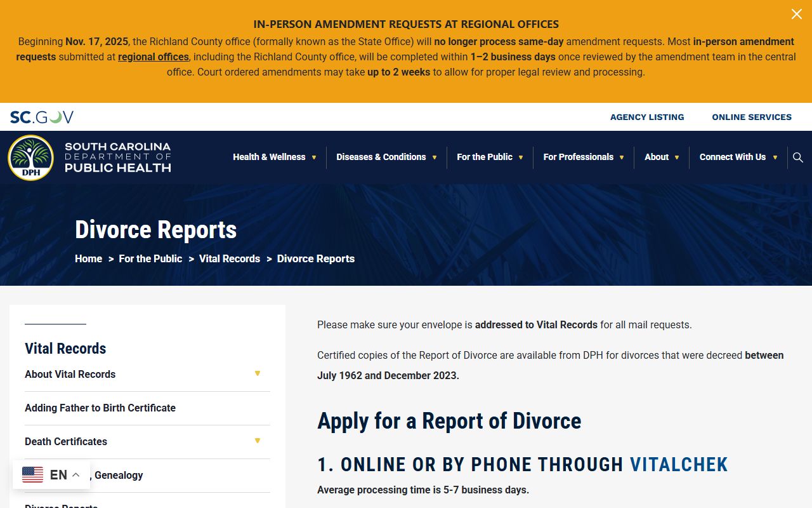Click the SC.GOV logo

point(42,117)
